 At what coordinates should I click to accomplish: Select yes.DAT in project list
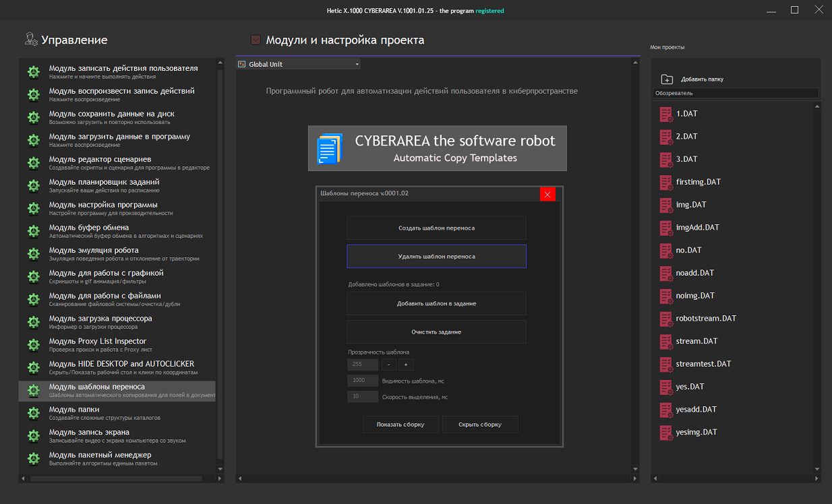click(x=690, y=387)
